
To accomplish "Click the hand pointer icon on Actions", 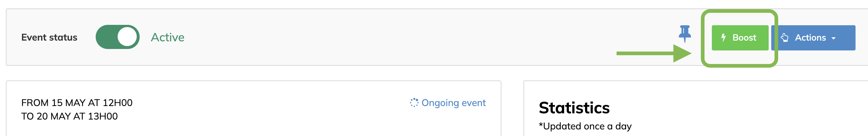I will tap(785, 37).
